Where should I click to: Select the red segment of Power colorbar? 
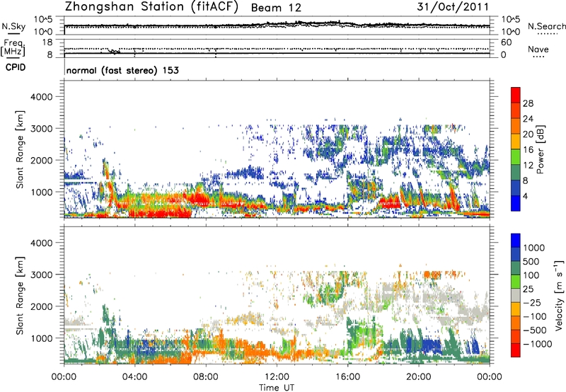(x=516, y=95)
